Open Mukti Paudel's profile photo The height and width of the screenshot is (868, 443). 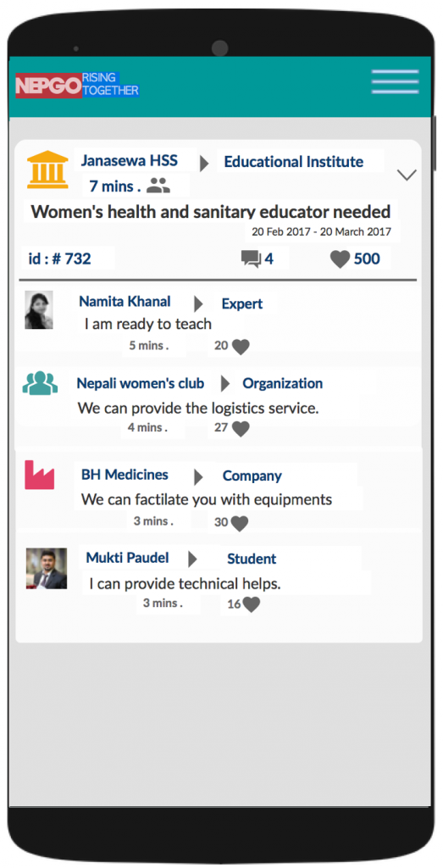[x=47, y=569]
